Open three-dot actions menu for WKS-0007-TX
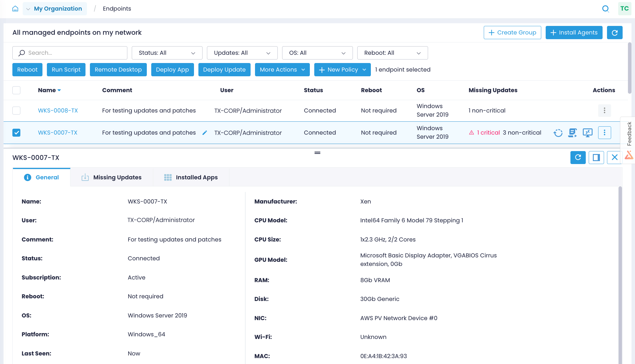Viewport: 635px width, 364px height. [x=604, y=133]
